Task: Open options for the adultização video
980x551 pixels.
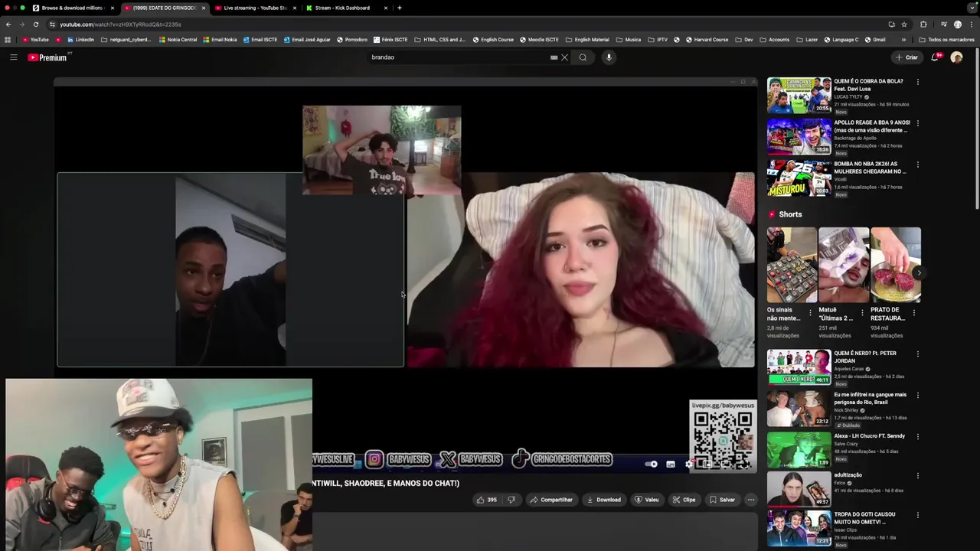Action: coord(917,476)
